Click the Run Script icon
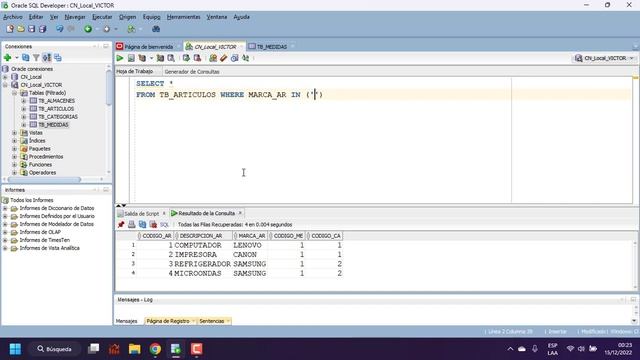This screenshot has width=640, height=360. [x=131, y=58]
